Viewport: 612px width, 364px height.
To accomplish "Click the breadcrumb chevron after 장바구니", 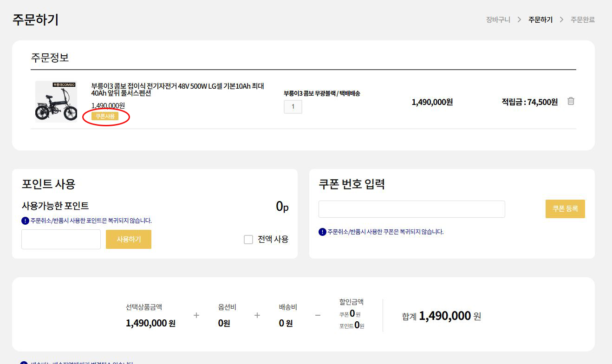I will click(x=519, y=19).
